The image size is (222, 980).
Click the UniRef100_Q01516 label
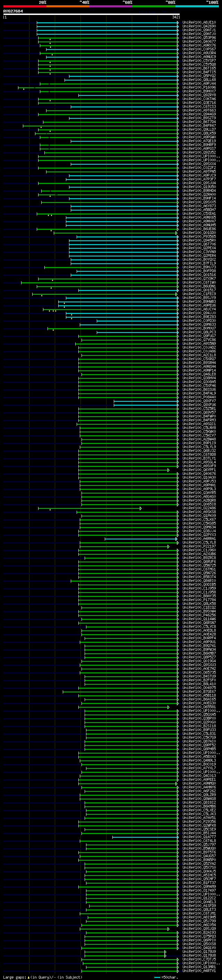[199, 275]
